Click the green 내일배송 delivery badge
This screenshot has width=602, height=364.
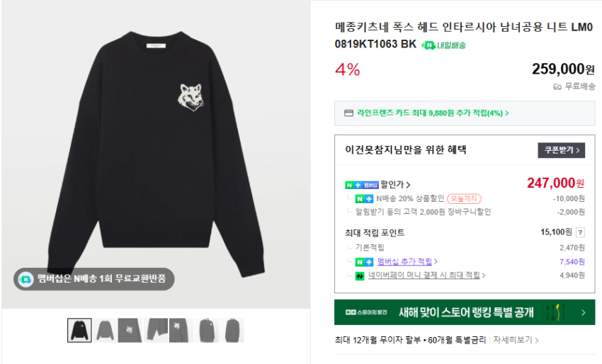tap(443, 45)
